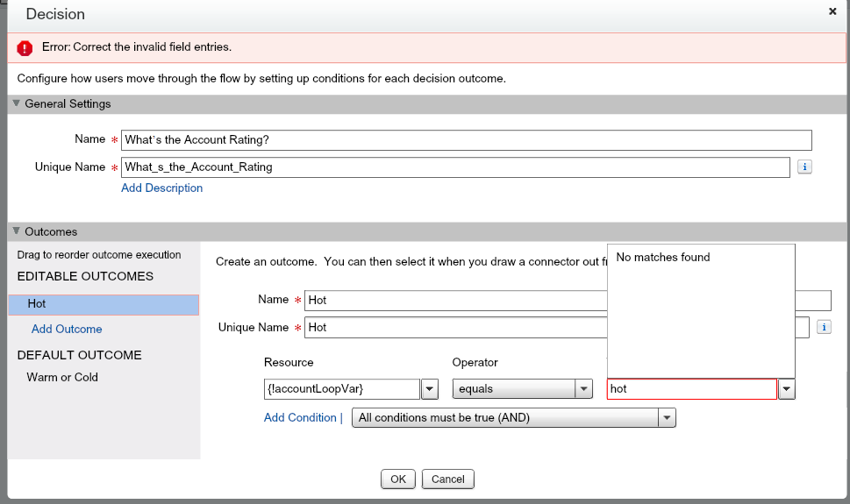This screenshot has width=850, height=504.
Task: Click the decision Name input field
Action: pos(466,140)
